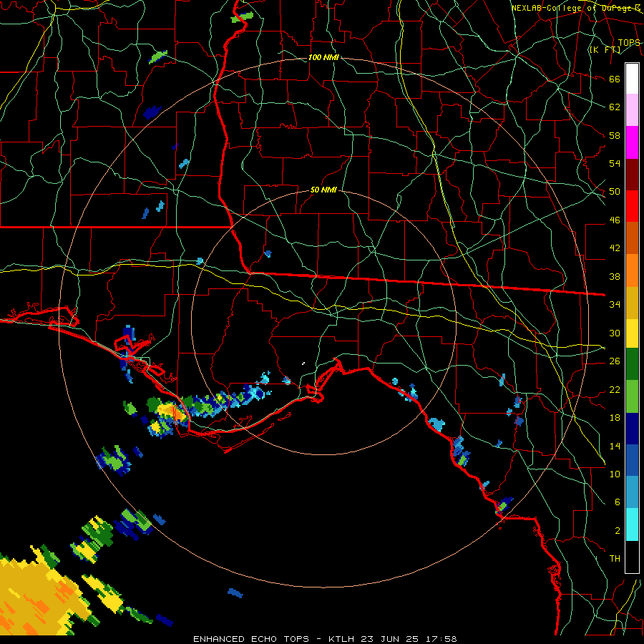Click the small blue echo at bottom center
This screenshot has width=644, height=644.
point(235,592)
